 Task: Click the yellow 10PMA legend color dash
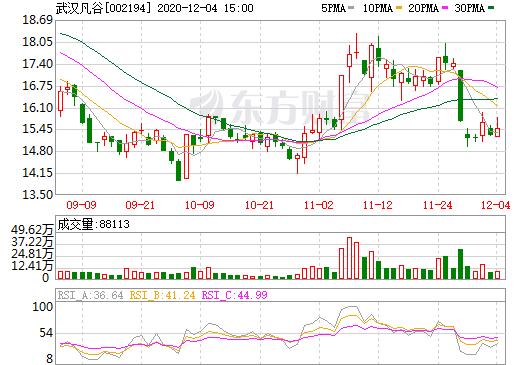(x=398, y=8)
